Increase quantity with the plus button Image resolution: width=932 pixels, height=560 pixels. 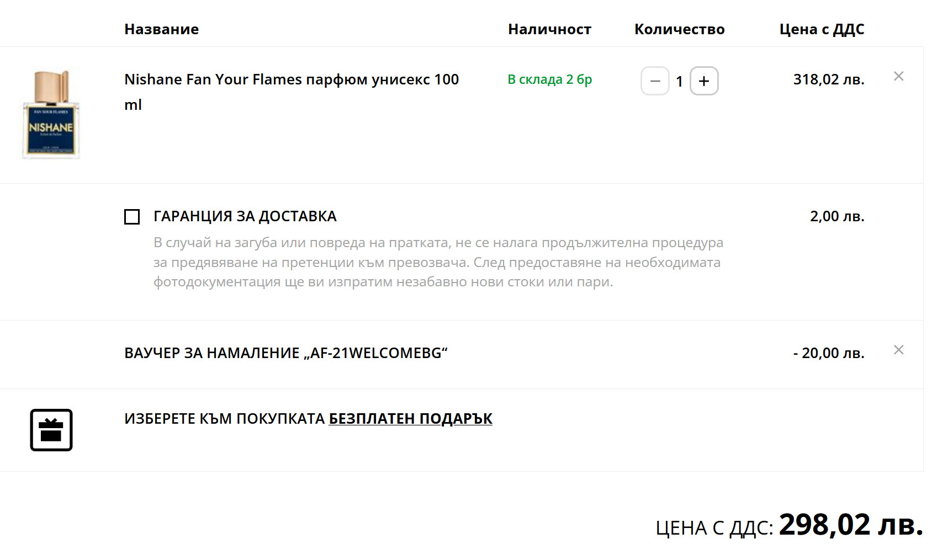pos(704,81)
